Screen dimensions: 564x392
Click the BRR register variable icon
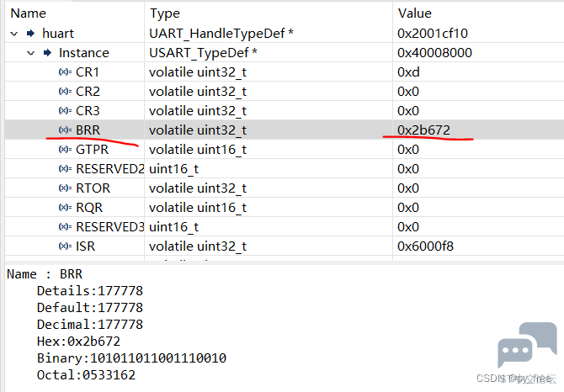click(65, 130)
